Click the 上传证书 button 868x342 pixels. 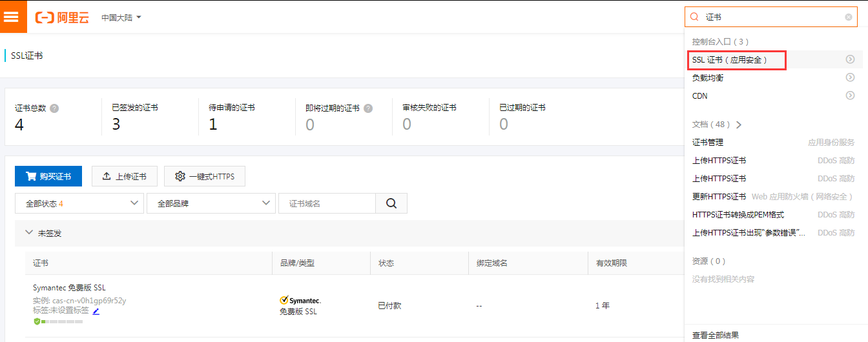pyautogui.click(x=124, y=176)
